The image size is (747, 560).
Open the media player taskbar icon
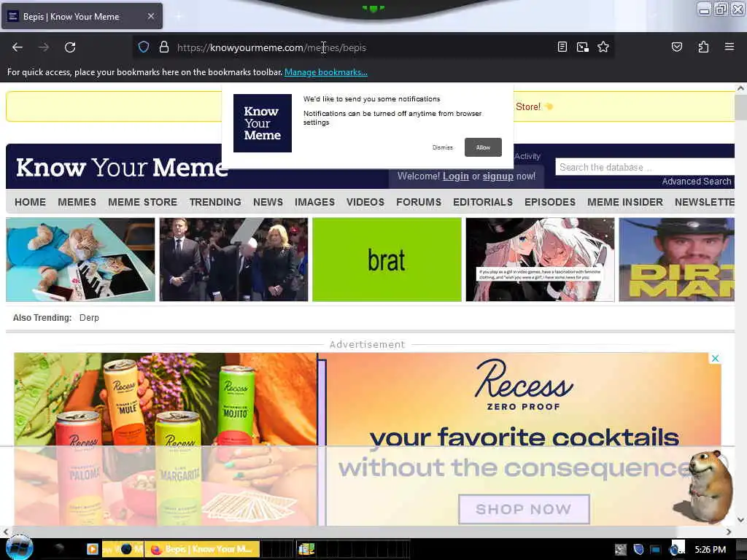93,549
